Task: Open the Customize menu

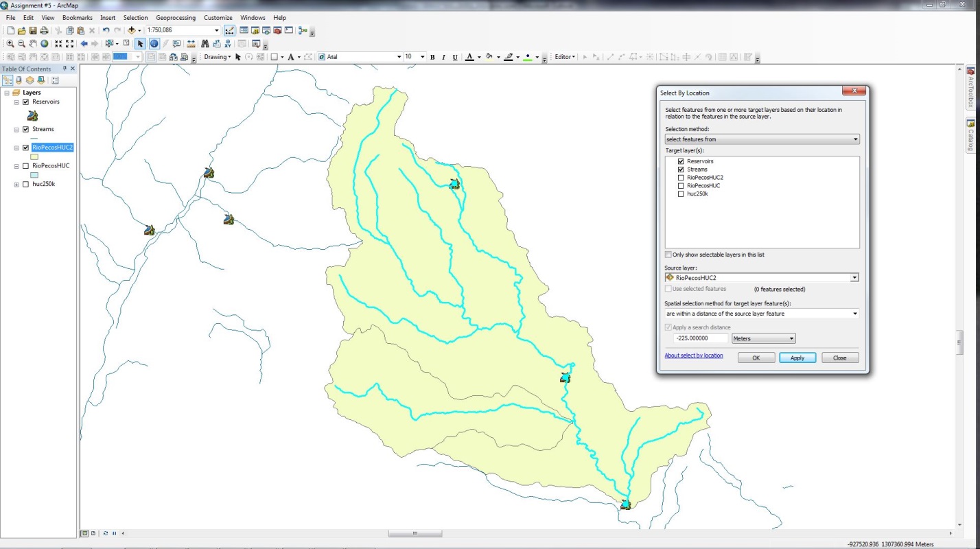Action: tap(218, 17)
